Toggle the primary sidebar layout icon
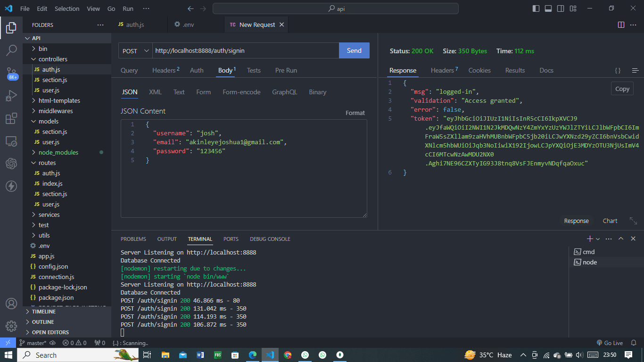Screen dimensions: 644x362 click(536, 8)
